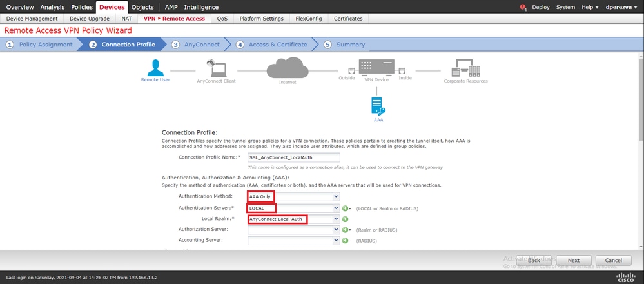Screen dimensions: 644x284
Task: Open the Help menu dropdown
Action: pos(590,7)
